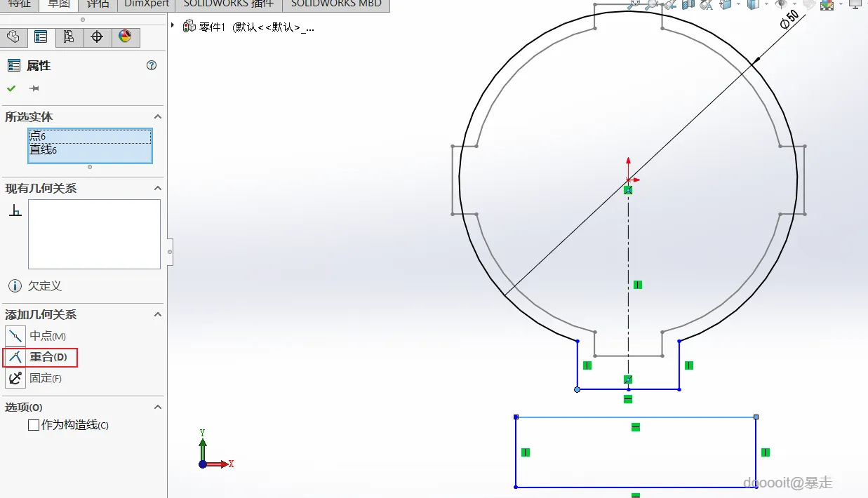Open the properties help question mark
Viewport: 868px width, 498px height.
click(152, 65)
